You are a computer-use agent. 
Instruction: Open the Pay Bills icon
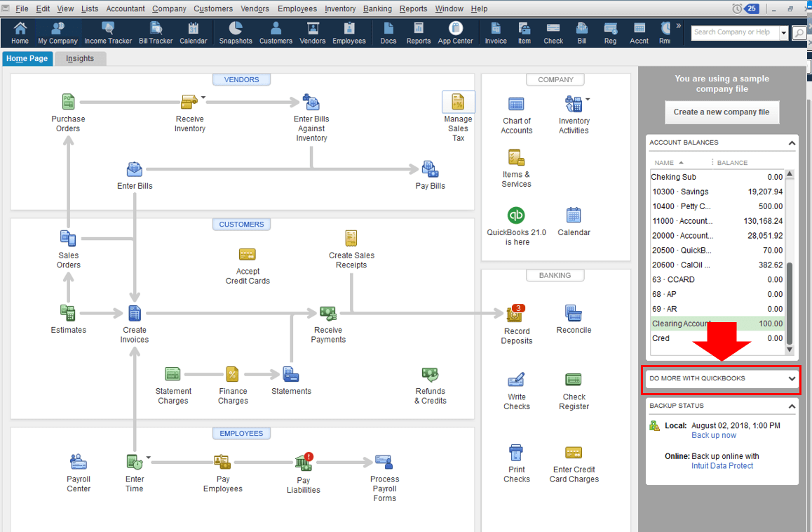pos(431,169)
